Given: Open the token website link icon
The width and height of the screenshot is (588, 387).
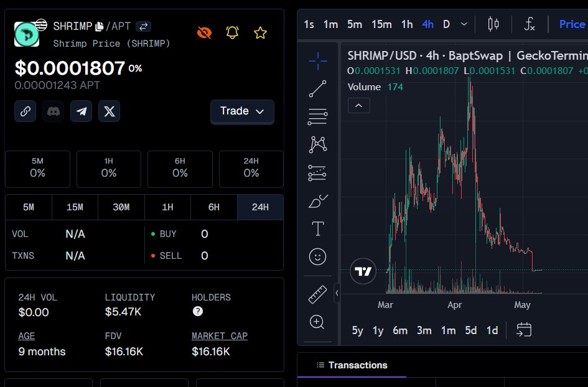Looking at the screenshot, I should (25, 111).
